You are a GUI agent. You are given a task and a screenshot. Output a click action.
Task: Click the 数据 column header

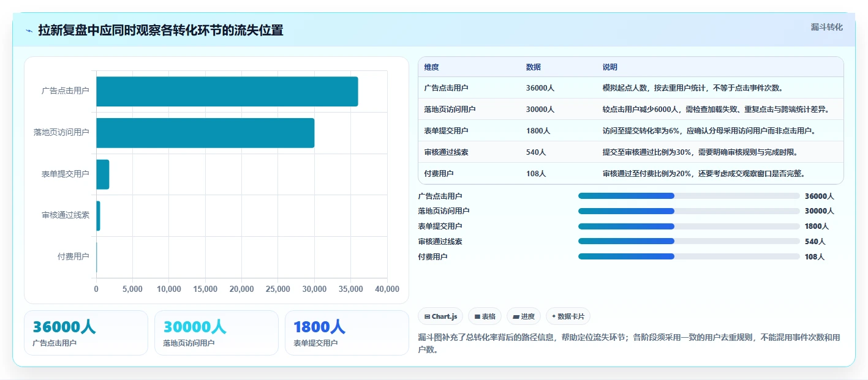coord(533,67)
